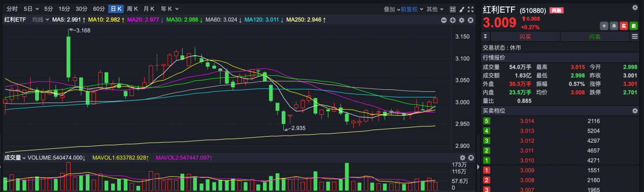Screen dimensions: 644x192
Task: Expand the 前复权 adjustment dropdown
Action: tap(412, 9)
